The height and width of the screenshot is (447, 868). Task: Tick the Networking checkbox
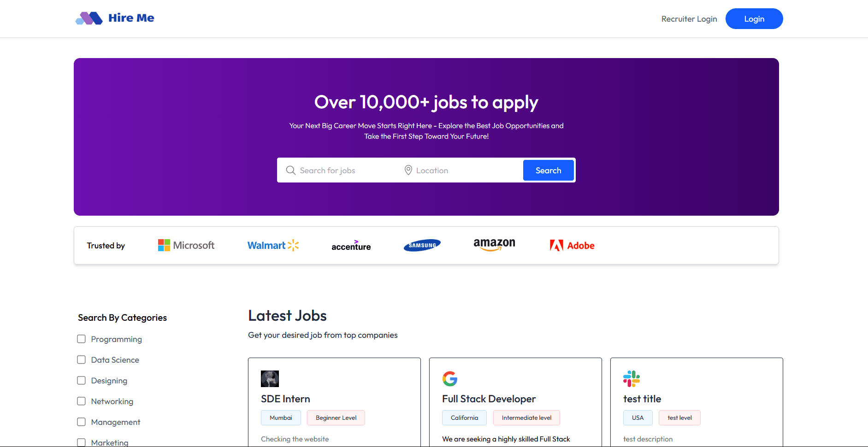(x=82, y=401)
